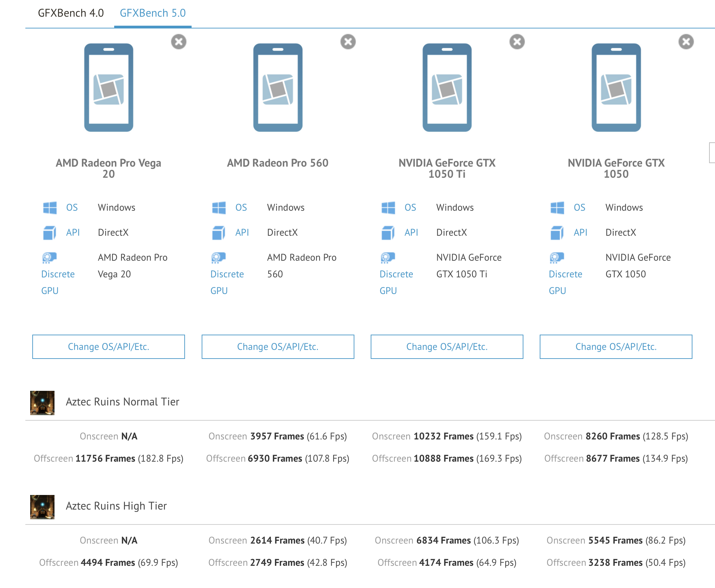Click the Discrete GPU label under GTX 1050 Ti
Image resolution: width=715 pixels, height=588 pixels.
pyautogui.click(x=396, y=282)
